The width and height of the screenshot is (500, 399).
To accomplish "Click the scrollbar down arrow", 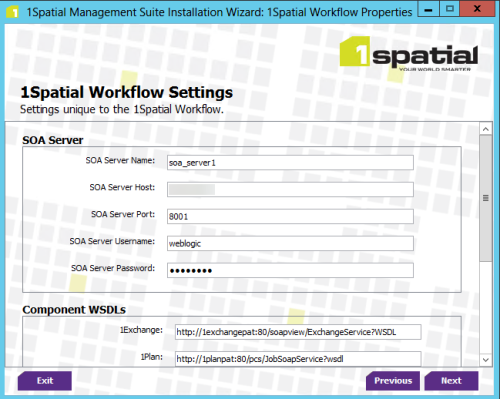I will (486, 360).
